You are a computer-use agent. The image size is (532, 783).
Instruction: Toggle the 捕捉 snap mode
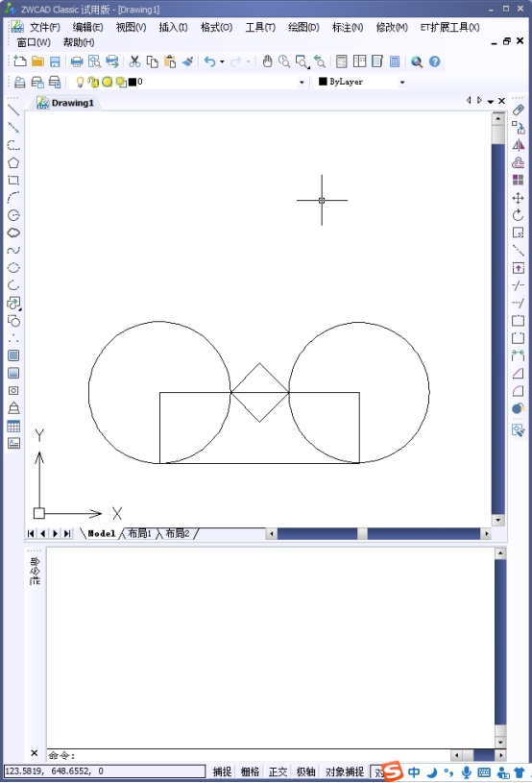(222, 771)
